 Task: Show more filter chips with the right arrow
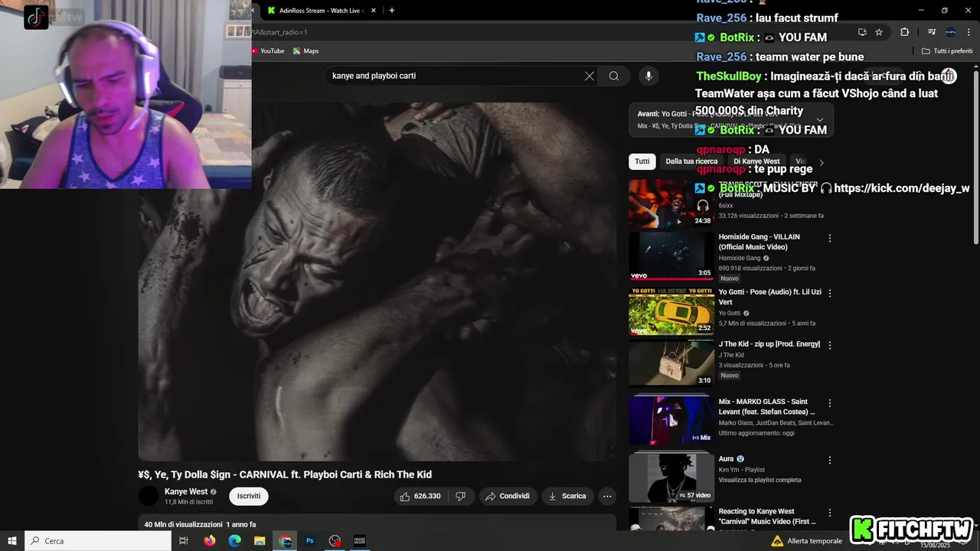pyautogui.click(x=822, y=162)
